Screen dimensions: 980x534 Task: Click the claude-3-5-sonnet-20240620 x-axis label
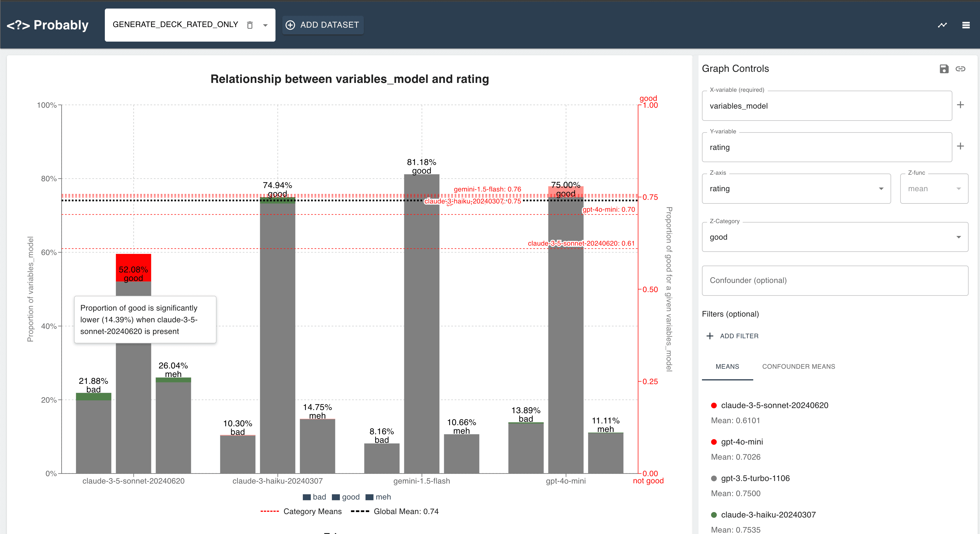click(x=133, y=481)
